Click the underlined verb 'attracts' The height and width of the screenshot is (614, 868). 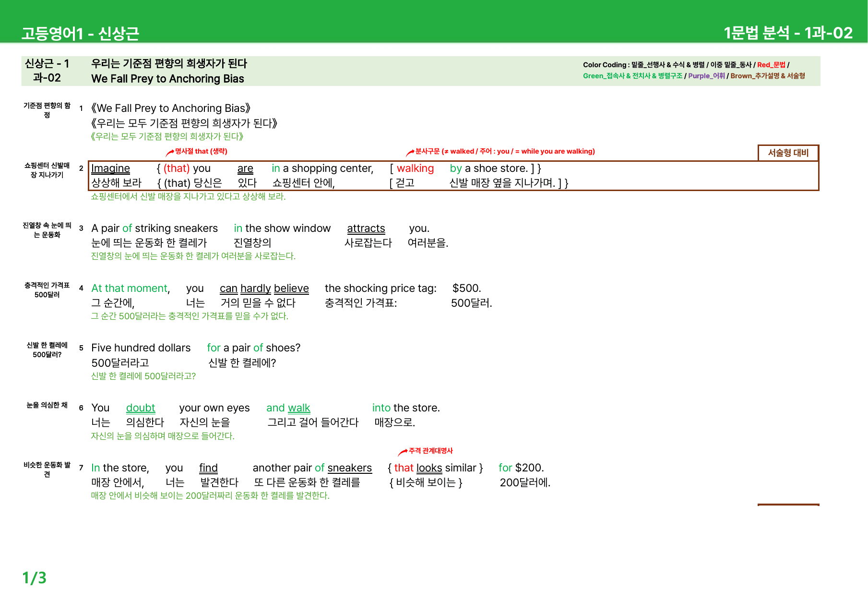pos(366,228)
